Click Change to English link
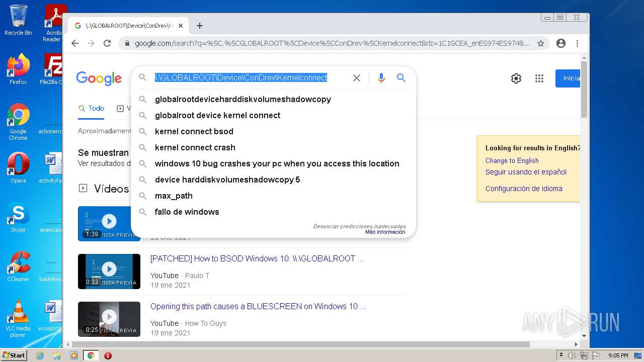 pos(512,161)
